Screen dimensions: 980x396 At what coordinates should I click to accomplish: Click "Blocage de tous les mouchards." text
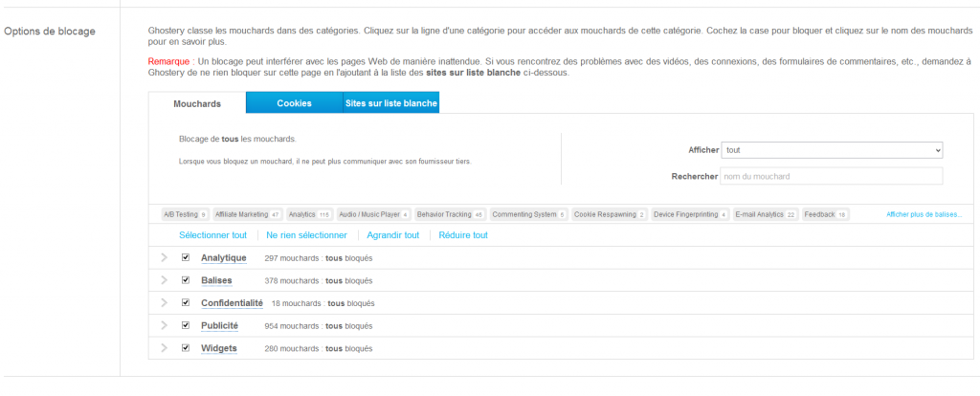(x=237, y=139)
